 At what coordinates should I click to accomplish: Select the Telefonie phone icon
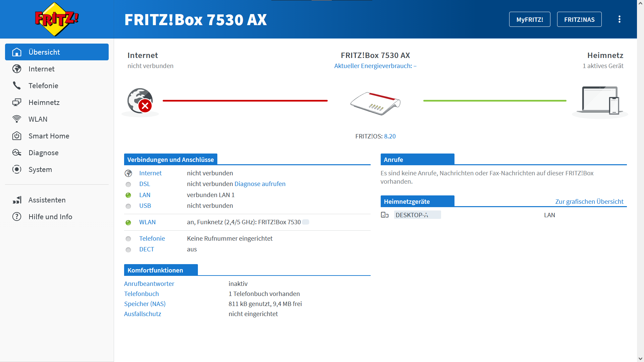[x=17, y=85]
